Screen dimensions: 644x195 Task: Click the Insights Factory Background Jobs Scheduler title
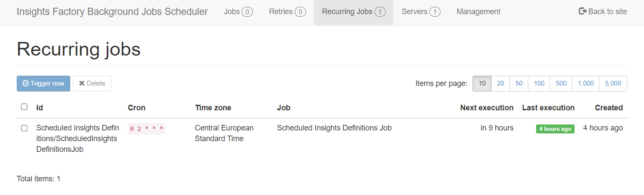(112, 12)
